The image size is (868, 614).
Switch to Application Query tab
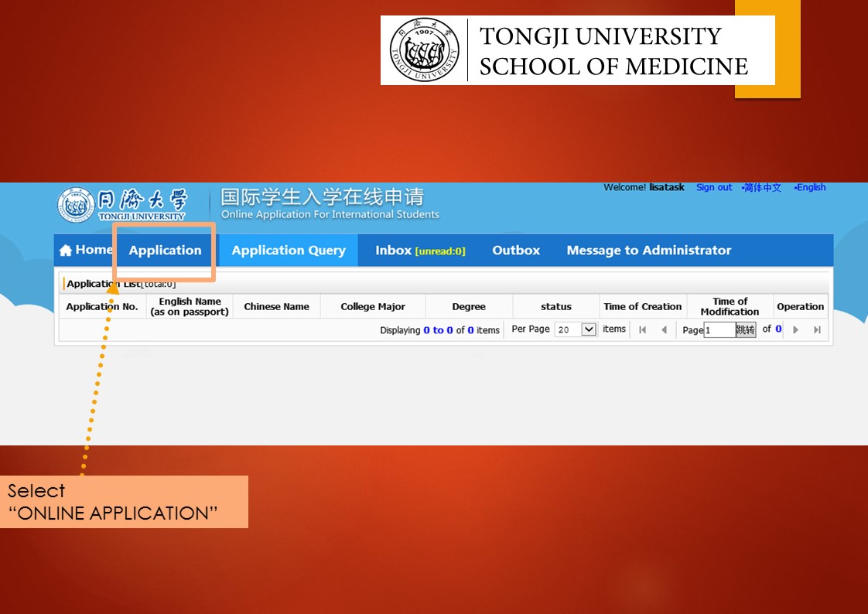point(289,251)
